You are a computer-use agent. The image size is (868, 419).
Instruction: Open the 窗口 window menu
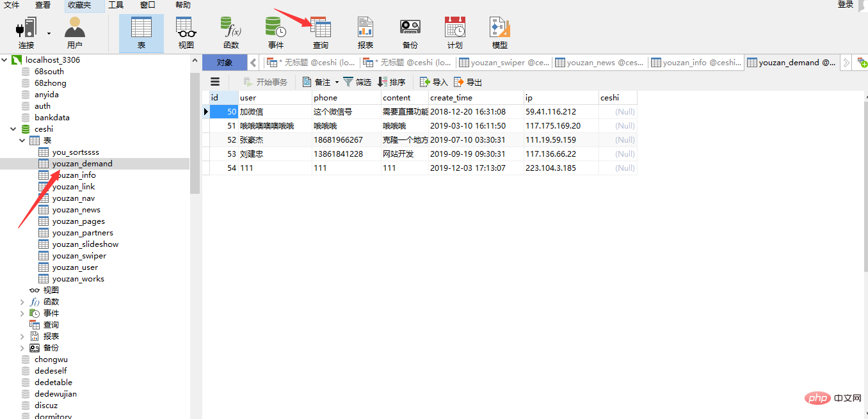point(147,5)
